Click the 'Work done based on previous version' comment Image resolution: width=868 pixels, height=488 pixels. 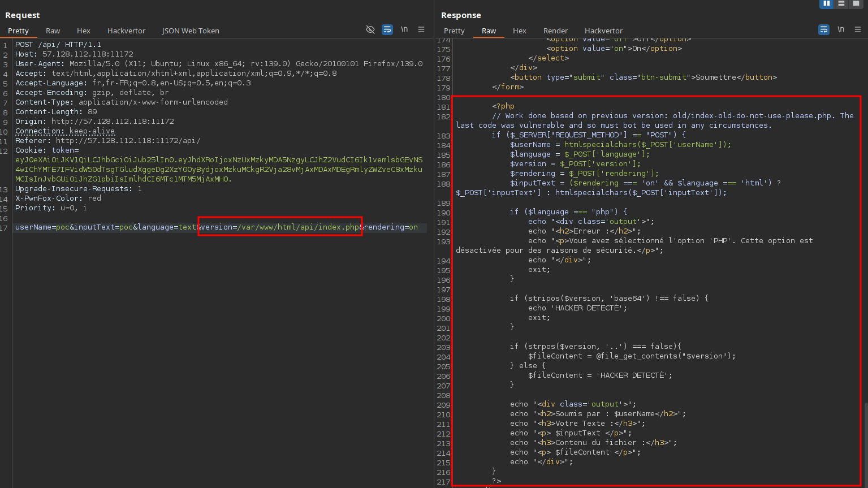tap(655, 120)
